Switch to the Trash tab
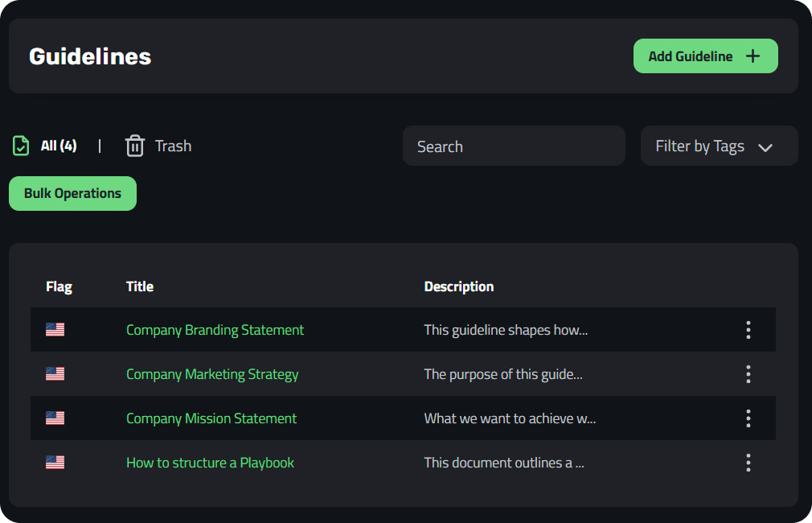 click(172, 146)
